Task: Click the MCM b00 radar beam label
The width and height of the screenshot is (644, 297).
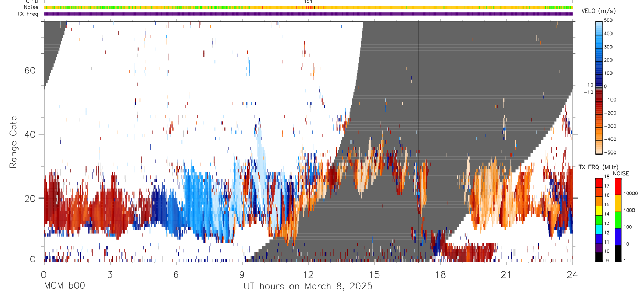Action: (63, 287)
